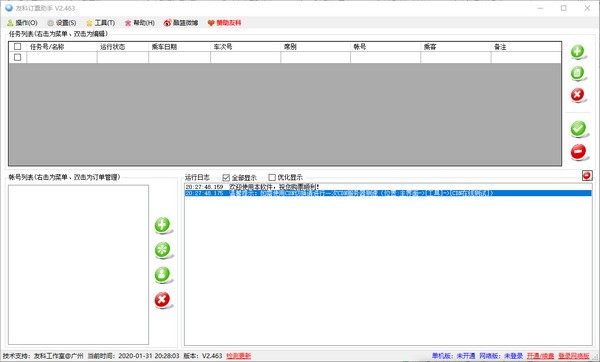Select the 20:27:48.159 welcome log line
Viewport: 600px width, 362px height.
click(388, 187)
